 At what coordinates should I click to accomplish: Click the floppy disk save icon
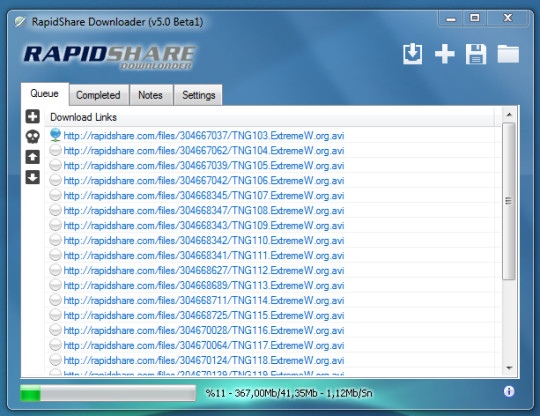[x=476, y=54]
